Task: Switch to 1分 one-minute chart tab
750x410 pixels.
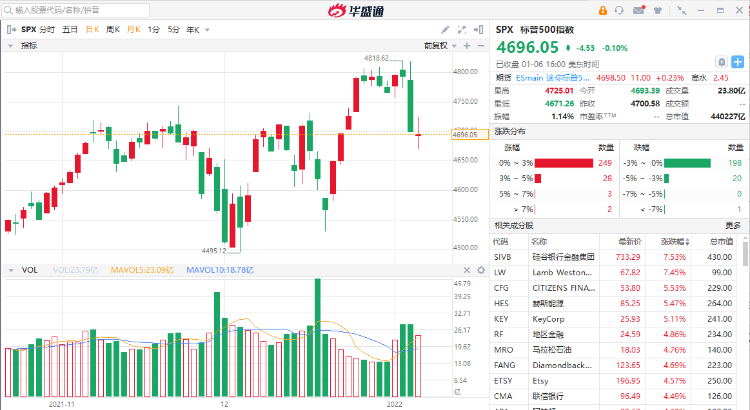Action: [154, 30]
